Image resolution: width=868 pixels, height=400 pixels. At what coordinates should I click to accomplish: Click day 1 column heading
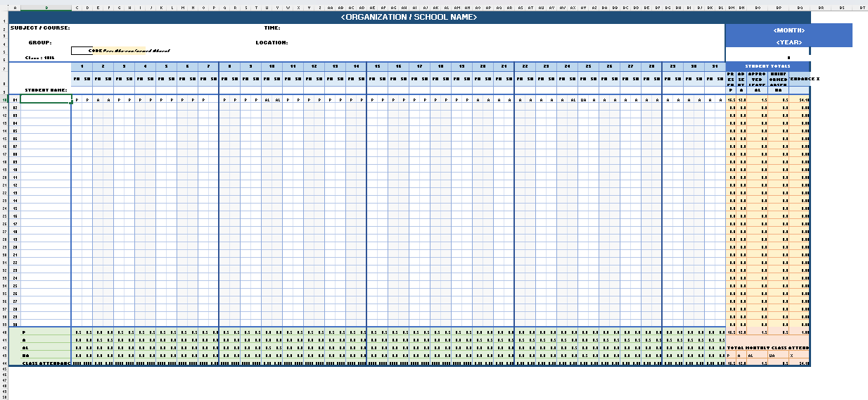coord(82,66)
